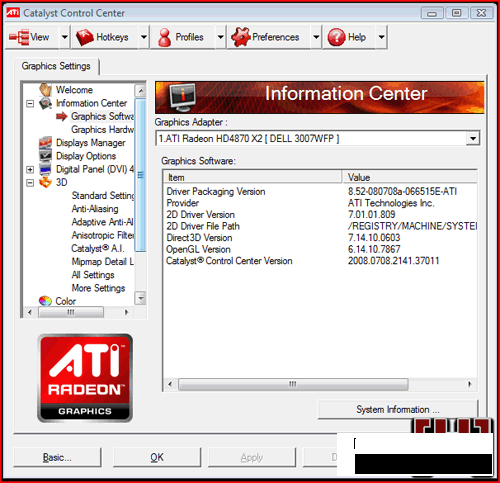Click the Help question mark icon

(336, 37)
